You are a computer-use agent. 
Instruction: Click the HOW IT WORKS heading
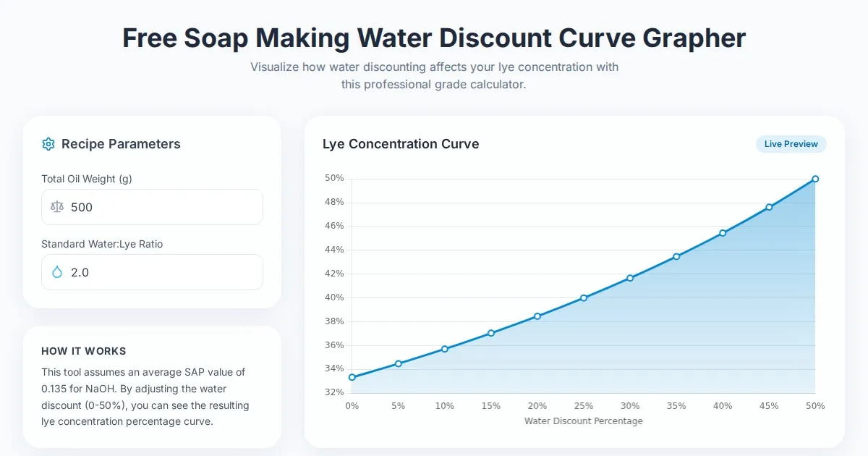[x=84, y=351]
